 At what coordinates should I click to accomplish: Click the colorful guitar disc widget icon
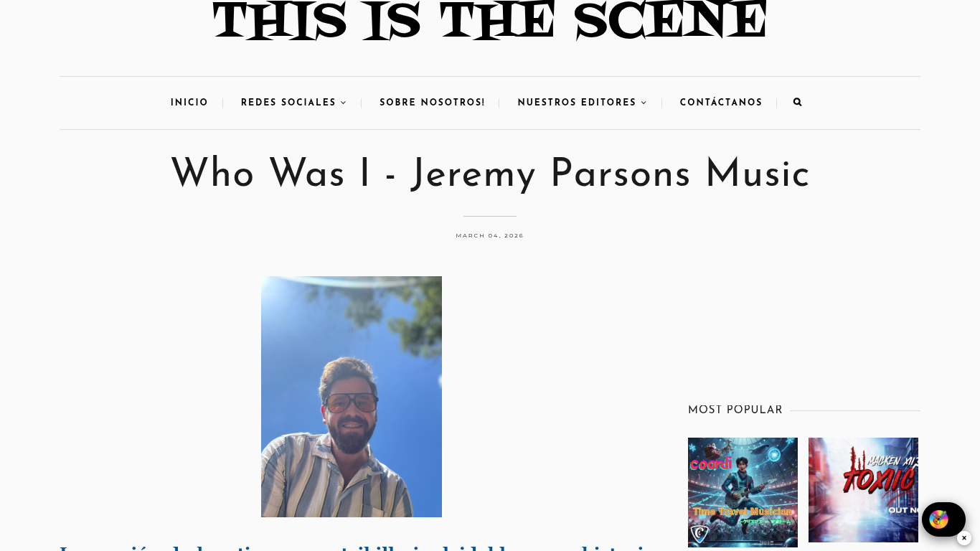[x=938, y=519]
